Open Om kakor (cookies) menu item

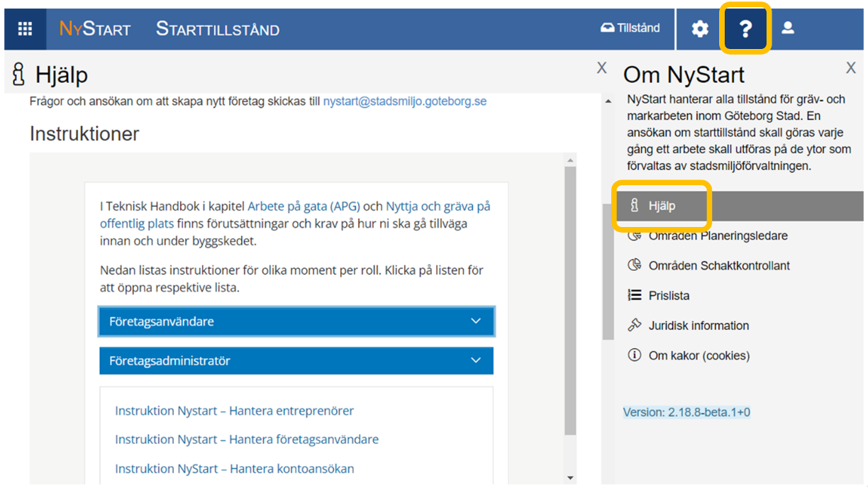pyautogui.click(x=699, y=356)
